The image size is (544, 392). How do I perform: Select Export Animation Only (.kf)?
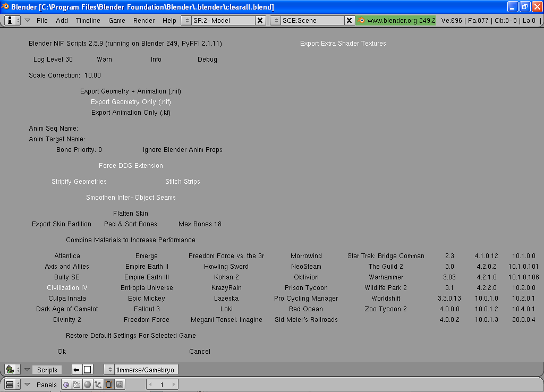131,113
